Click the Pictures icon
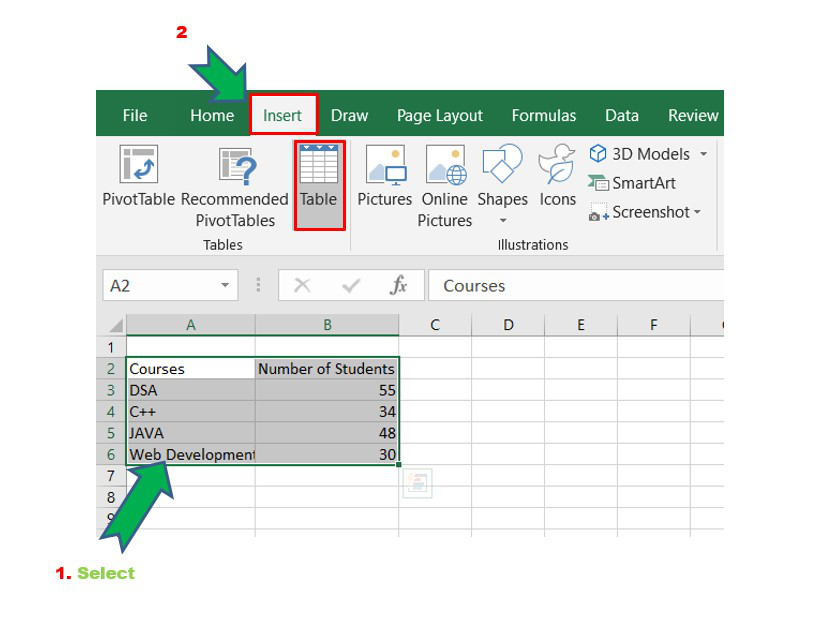The image size is (830, 626). (386, 165)
